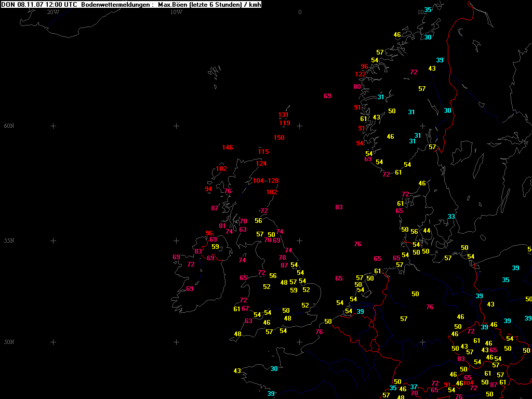This screenshot has height=399, width=532.
Task: Select the 78 reading in England
Action: (x=282, y=258)
